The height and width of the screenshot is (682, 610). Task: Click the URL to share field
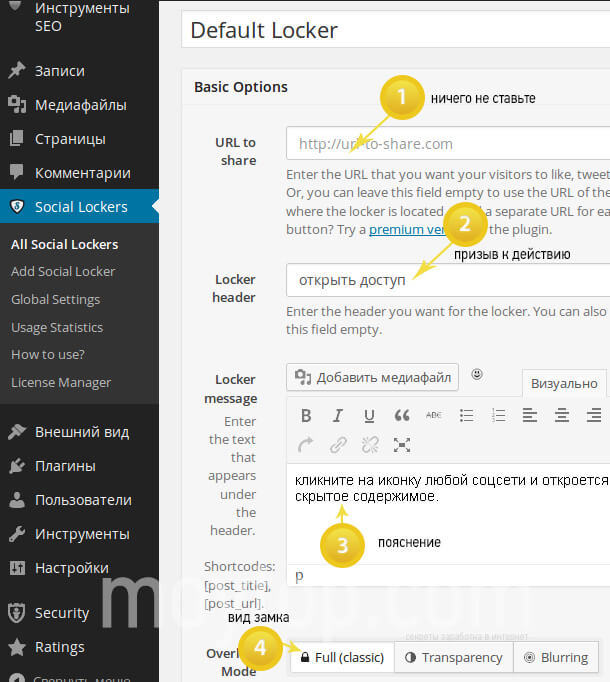click(x=448, y=144)
